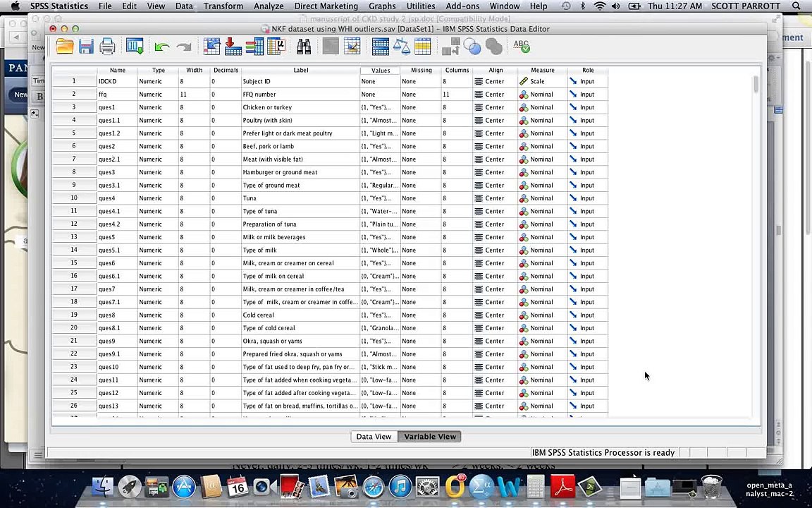Switch to Data View tab

click(374, 437)
